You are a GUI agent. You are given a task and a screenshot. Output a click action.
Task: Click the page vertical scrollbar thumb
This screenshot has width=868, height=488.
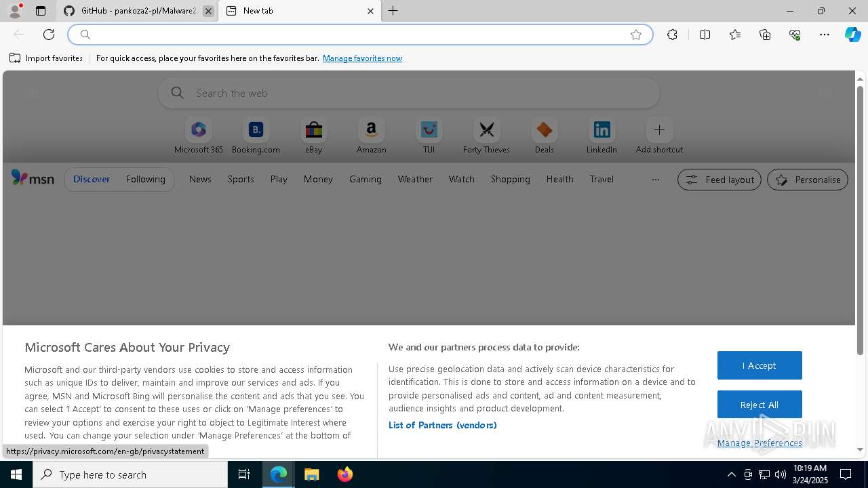pos(861,220)
